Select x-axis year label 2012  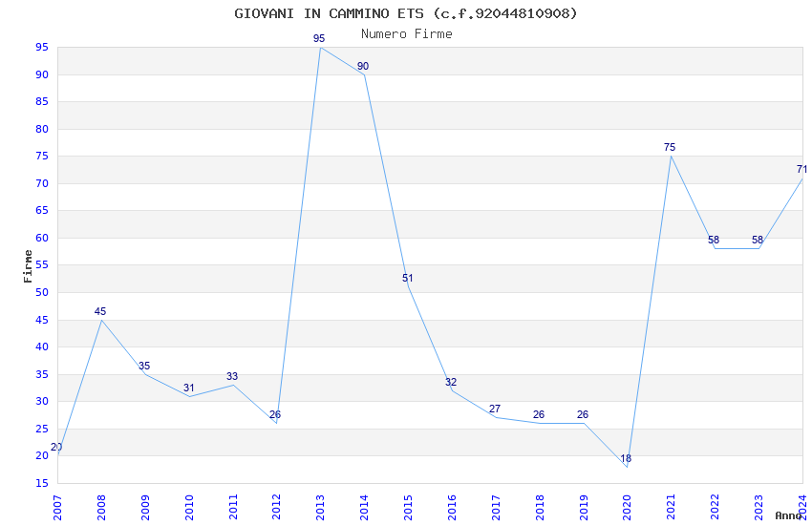coord(276,507)
